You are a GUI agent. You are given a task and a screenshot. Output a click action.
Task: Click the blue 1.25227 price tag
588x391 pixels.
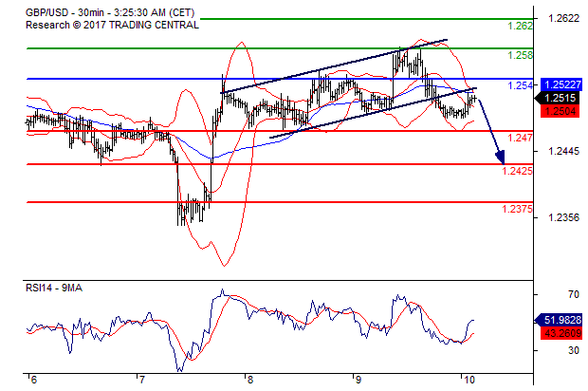(x=561, y=84)
